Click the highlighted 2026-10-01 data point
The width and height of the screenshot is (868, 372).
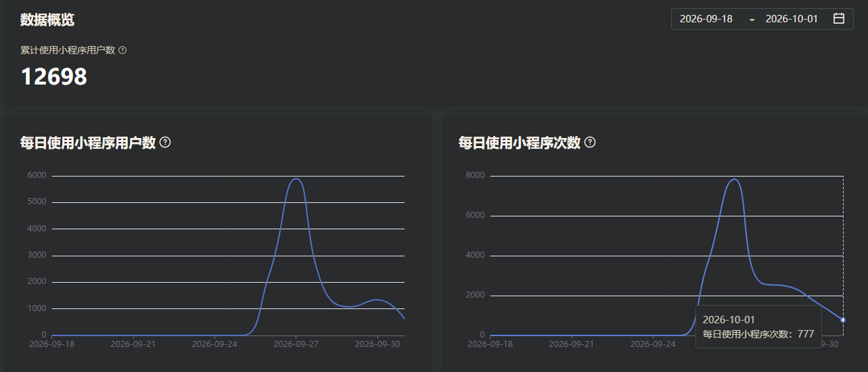click(x=843, y=319)
